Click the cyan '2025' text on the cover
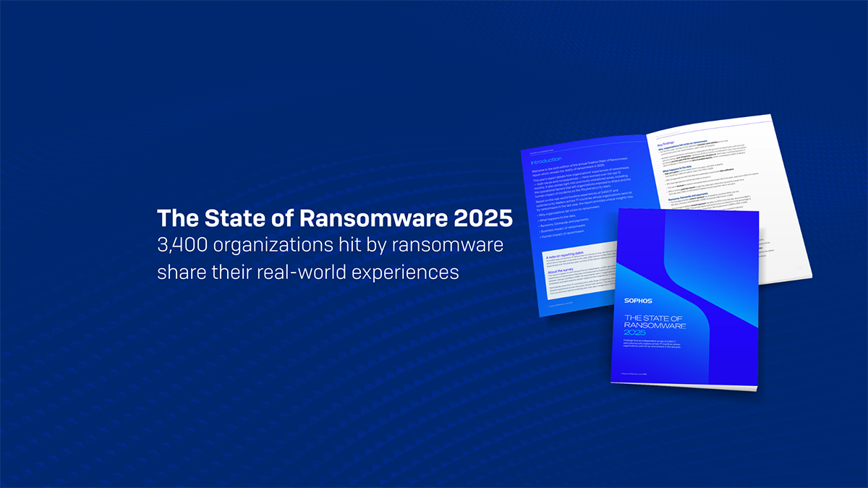This screenshot has height=488, width=868. click(634, 333)
